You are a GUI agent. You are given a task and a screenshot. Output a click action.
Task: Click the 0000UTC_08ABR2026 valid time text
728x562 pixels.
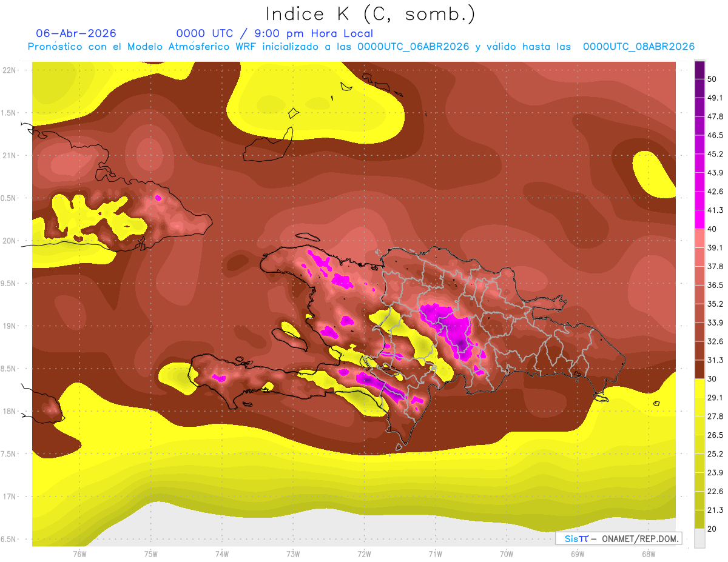tap(639, 47)
